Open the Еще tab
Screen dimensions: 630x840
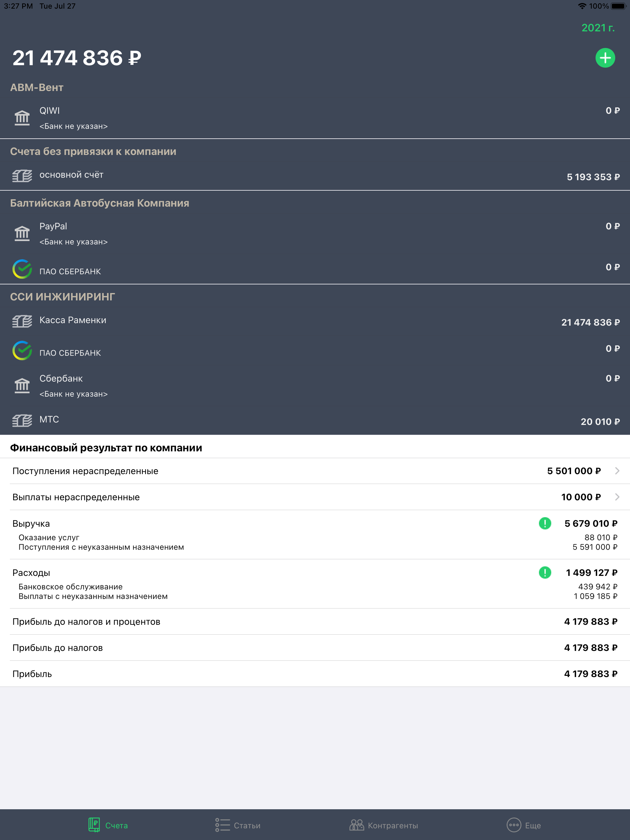point(524,825)
